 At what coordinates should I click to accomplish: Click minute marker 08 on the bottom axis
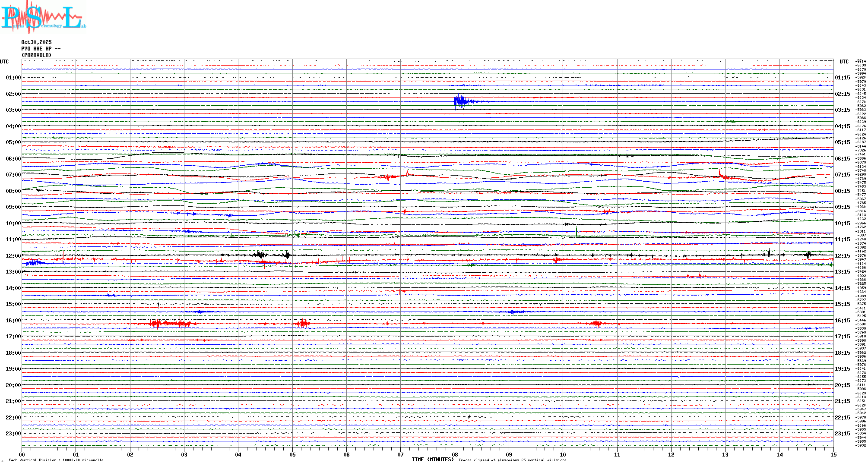(x=455, y=455)
